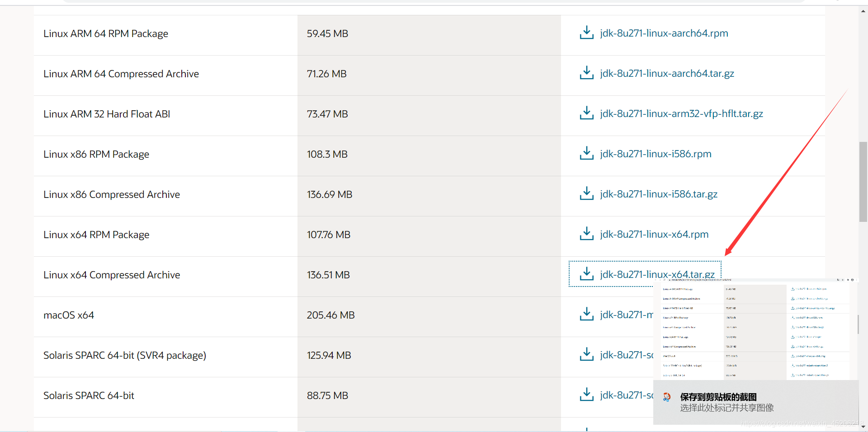
Task: Open jdk-8u271-linux-i586.tar.gz link
Action: [x=659, y=194]
